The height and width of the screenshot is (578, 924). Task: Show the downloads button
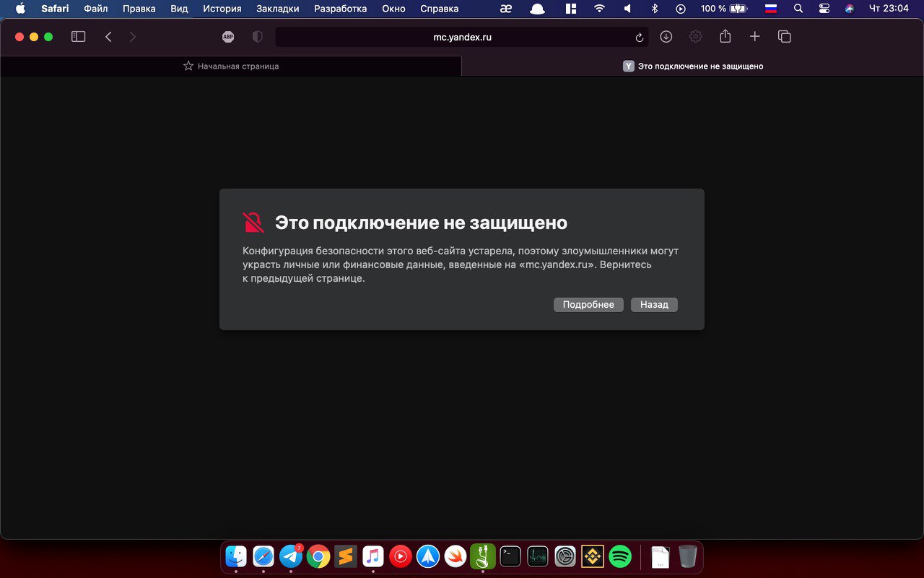pyautogui.click(x=666, y=37)
